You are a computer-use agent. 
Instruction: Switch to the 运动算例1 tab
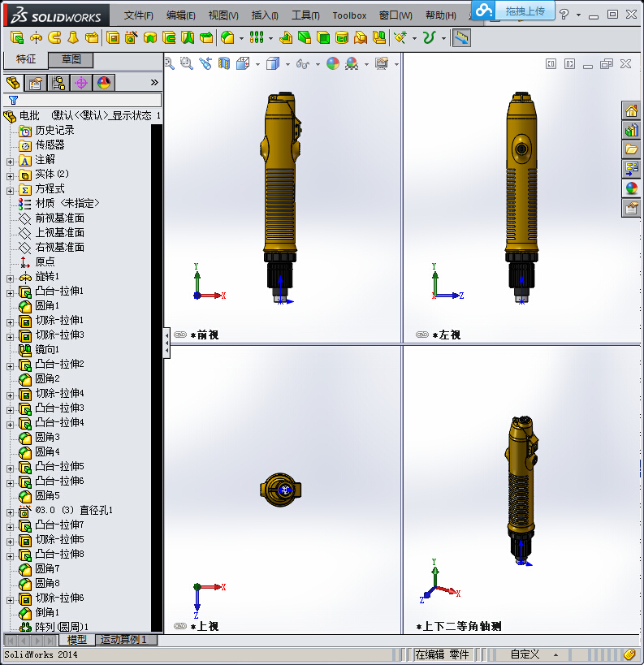[127, 640]
